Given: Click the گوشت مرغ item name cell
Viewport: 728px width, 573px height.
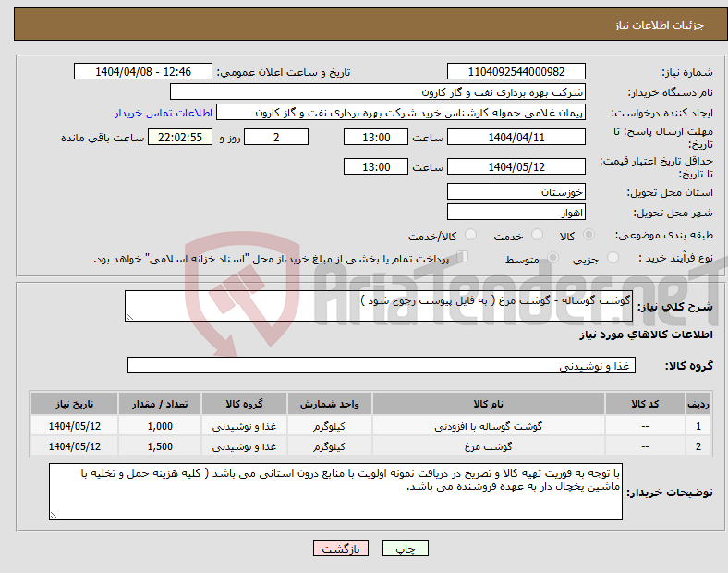Looking at the screenshot, I should coord(489,446).
